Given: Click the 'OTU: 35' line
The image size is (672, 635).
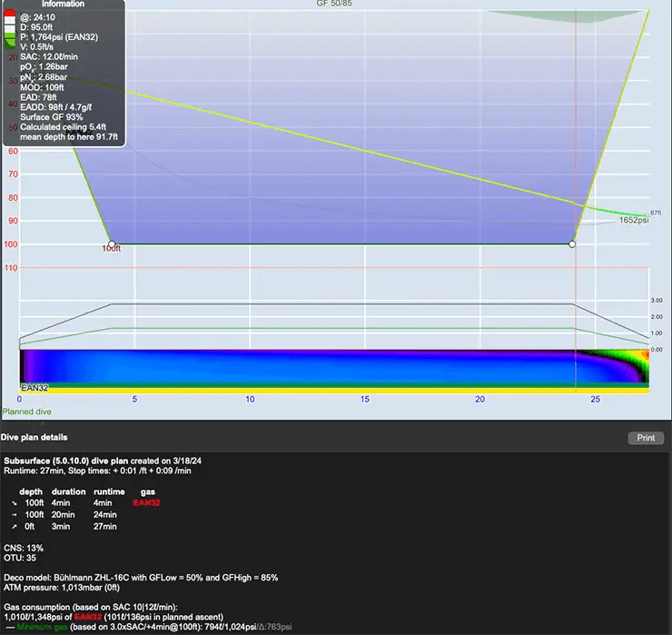Looking at the screenshot, I should [20, 558].
